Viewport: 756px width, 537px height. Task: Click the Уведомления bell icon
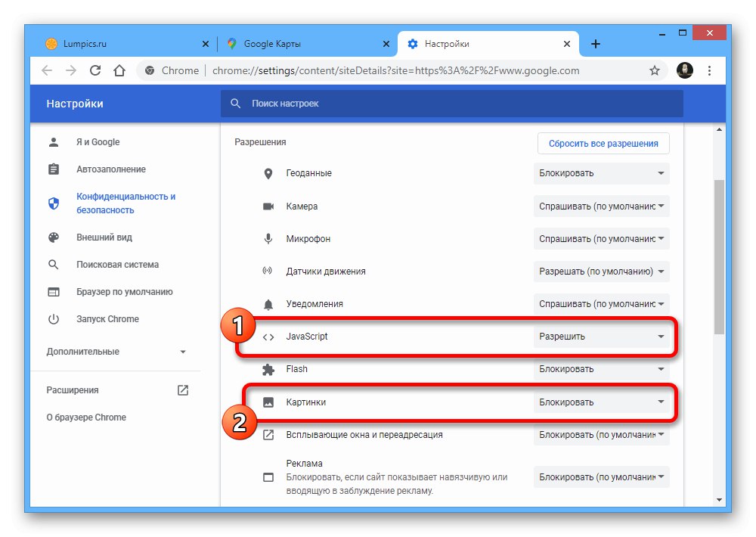tap(268, 304)
